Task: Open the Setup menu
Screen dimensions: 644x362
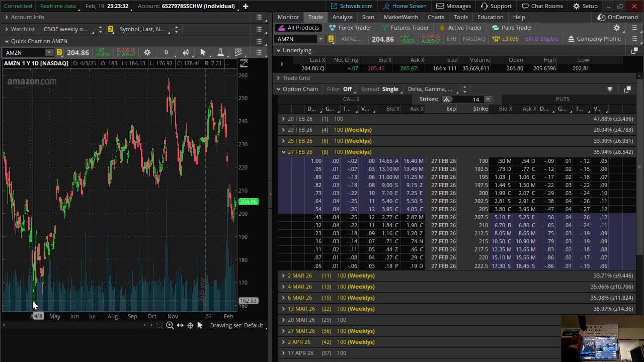Action: pyautogui.click(x=586, y=6)
